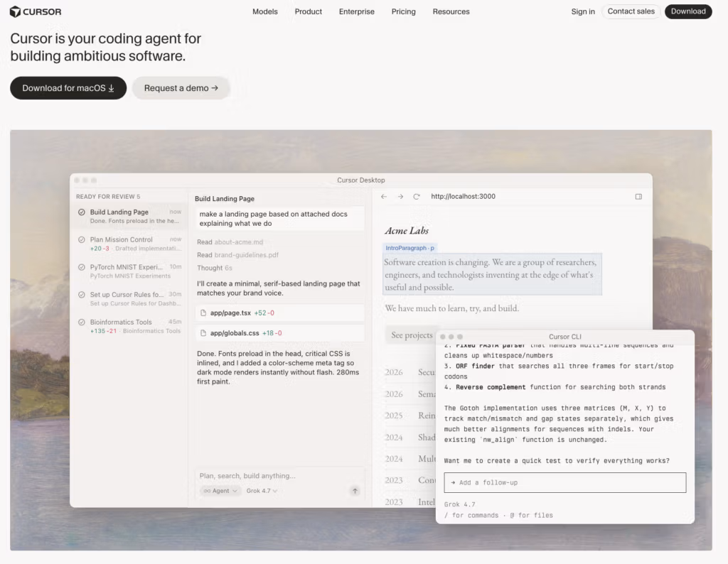The image size is (728, 564).
Task: Select Set up Cursor Rules task
Action: 129,299
